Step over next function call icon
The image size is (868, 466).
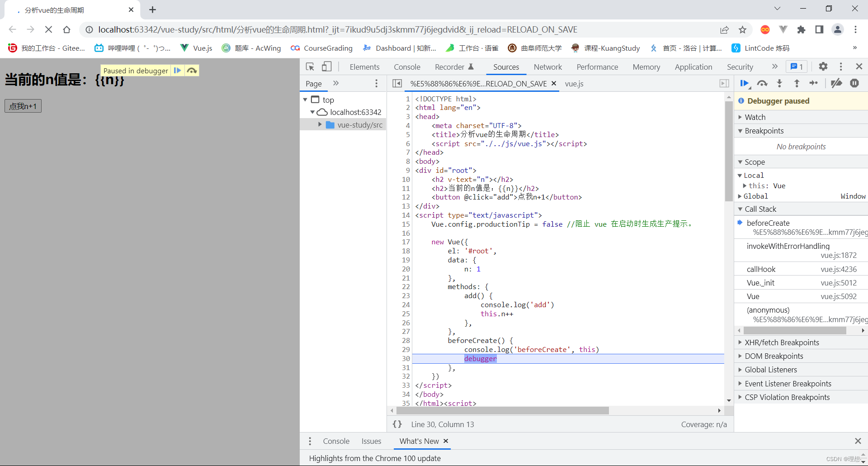pyautogui.click(x=762, y=83)
